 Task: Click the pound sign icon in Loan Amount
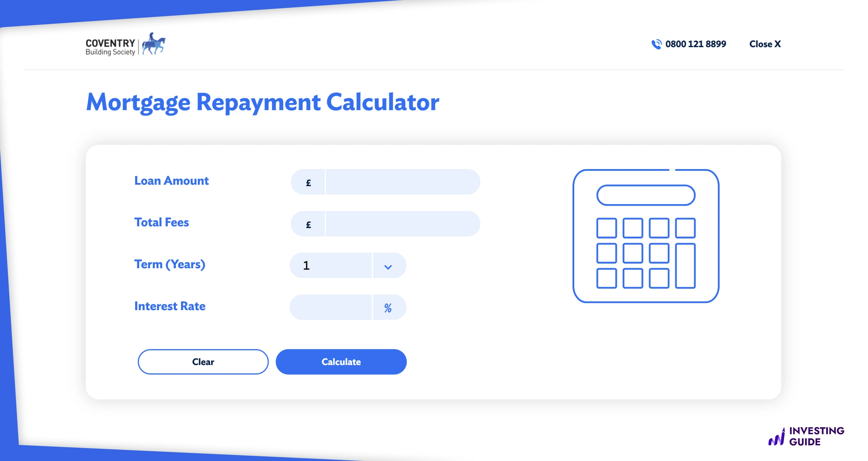click(x=307, y=182)
